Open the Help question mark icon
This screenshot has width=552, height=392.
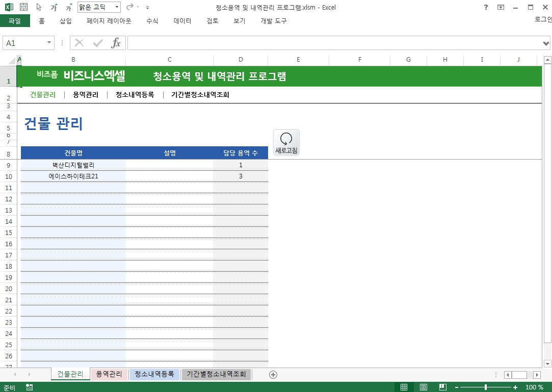point(486,7)
